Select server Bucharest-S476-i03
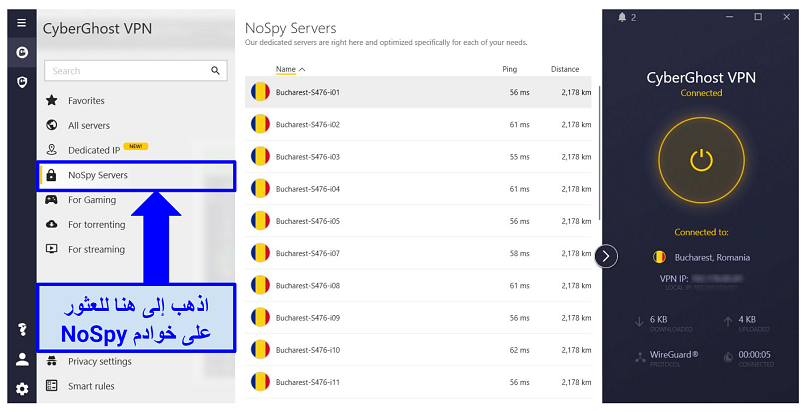 (x=418, y=157)
